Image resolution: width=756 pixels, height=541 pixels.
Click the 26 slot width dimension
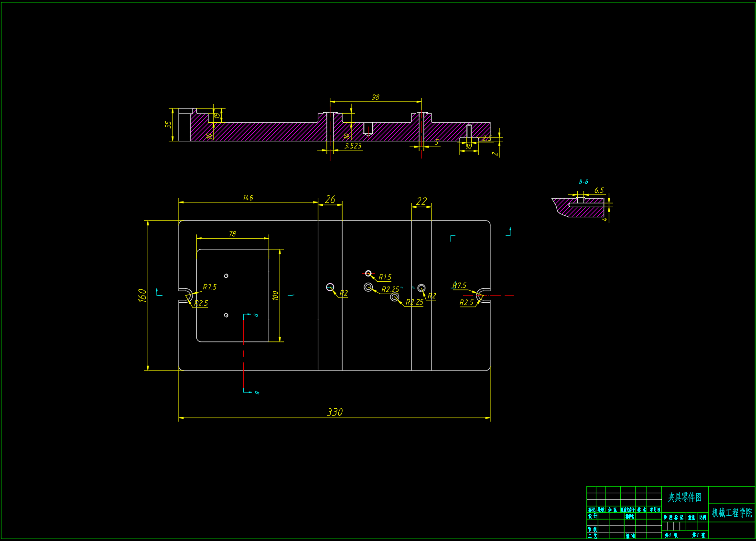[x=330, y=200]
